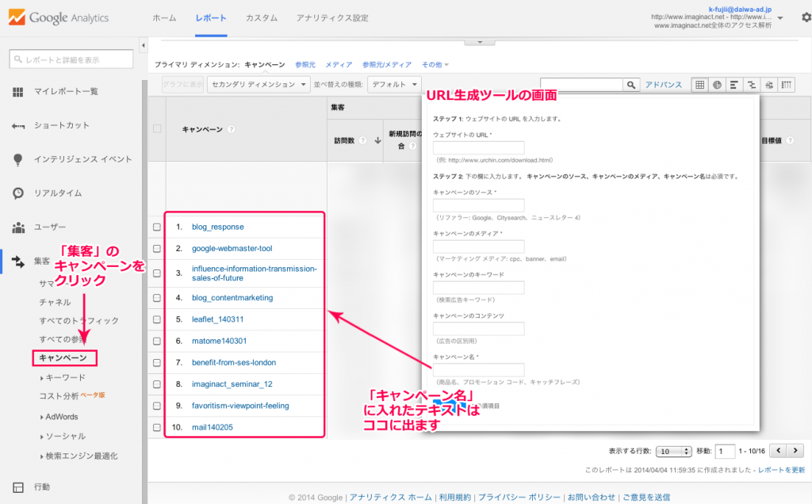Check the box for matome140301
The height and width of the screenshot is (504, 812).
pos(157,342)
